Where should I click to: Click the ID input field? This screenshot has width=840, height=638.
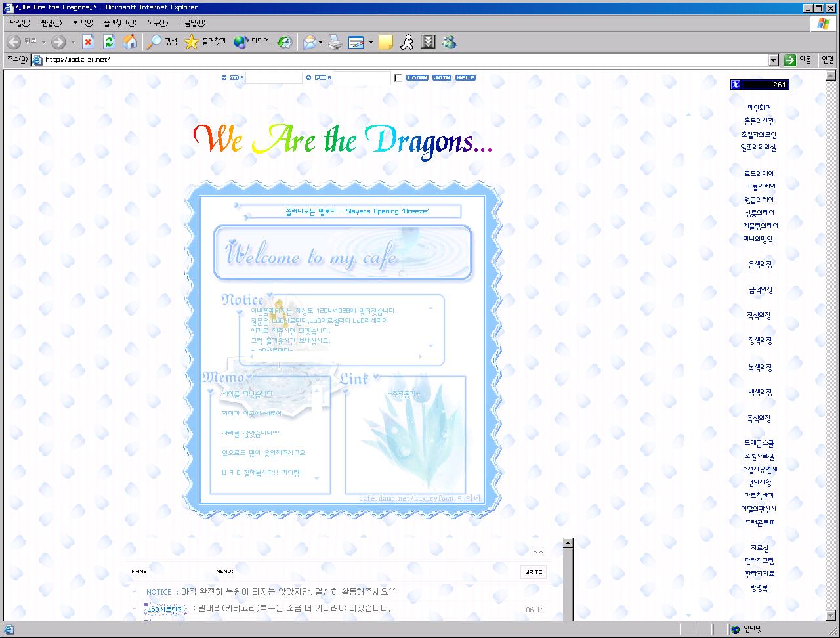pos(274,78)
